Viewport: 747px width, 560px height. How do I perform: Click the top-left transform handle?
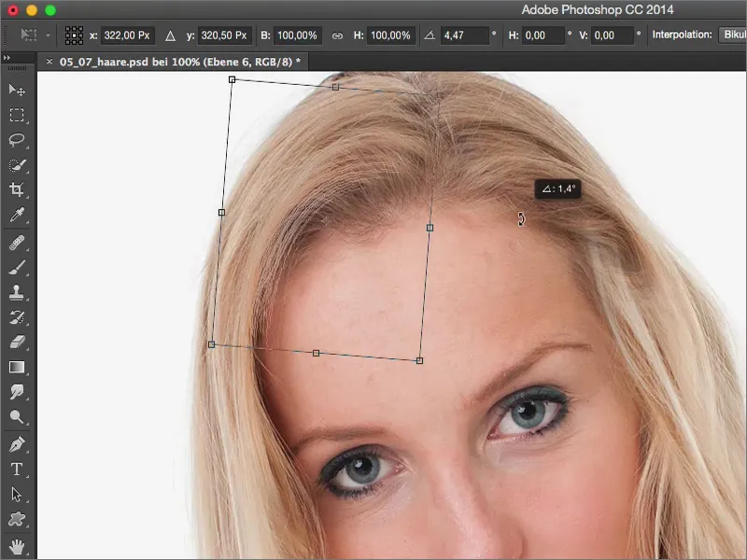232,79
